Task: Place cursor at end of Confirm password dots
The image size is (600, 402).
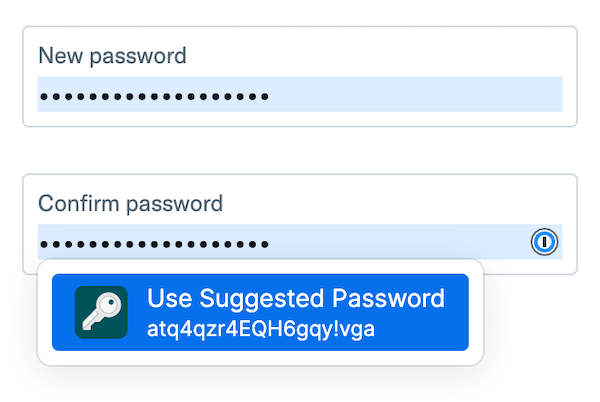Action: tap(271, 244)
